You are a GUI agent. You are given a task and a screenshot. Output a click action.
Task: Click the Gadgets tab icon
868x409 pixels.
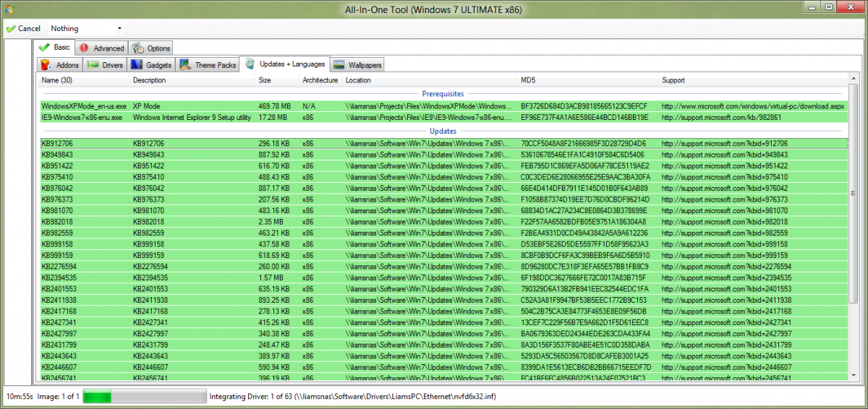(x=137, y=65)
